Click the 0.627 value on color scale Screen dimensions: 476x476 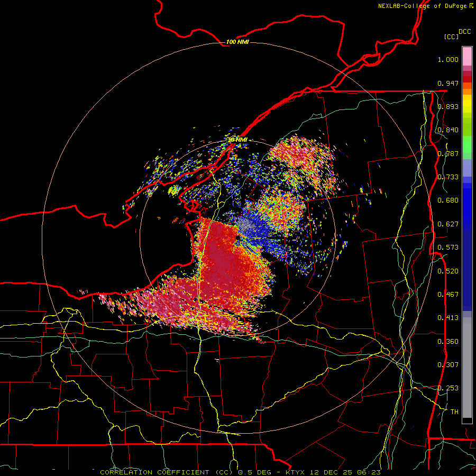448,224
